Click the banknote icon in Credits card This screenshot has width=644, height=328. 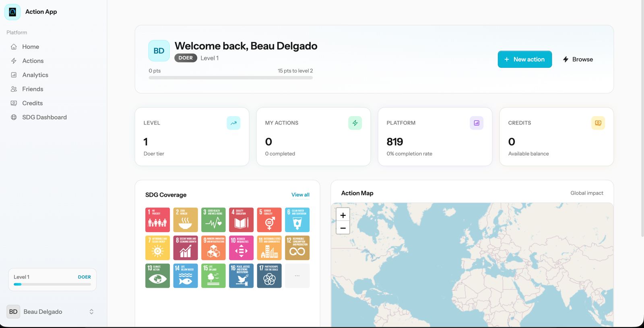(598, 123)
